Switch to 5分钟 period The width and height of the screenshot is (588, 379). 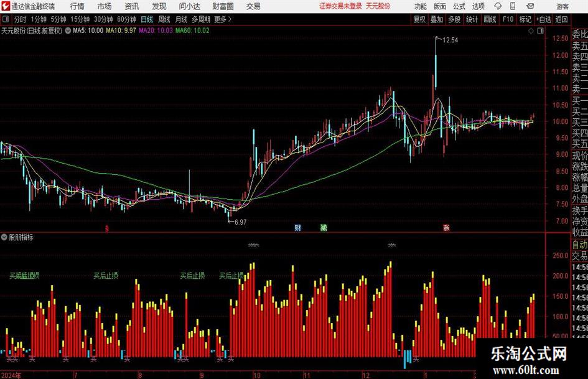[x=58, y=19]
